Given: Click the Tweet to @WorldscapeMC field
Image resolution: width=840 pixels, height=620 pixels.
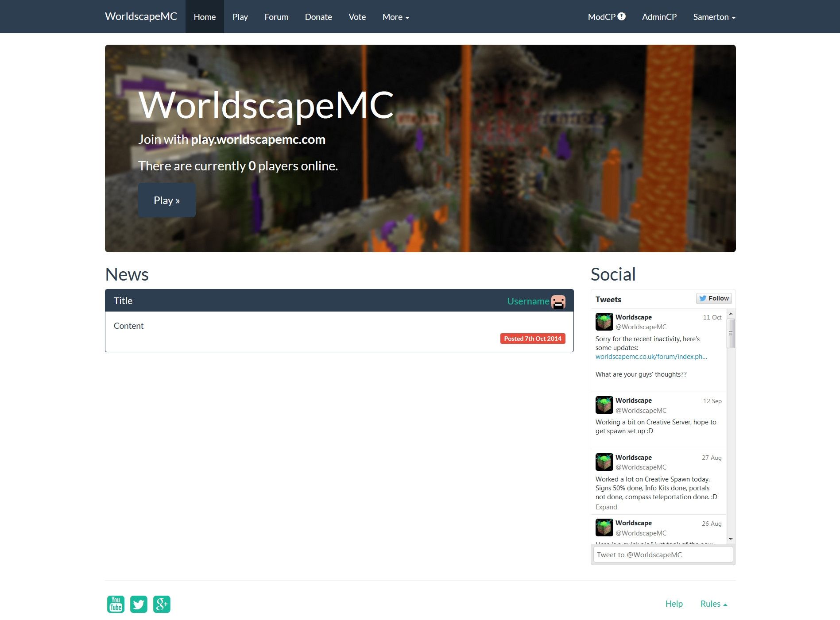Looking at the screenshot, I should click(x=662, y=554).
